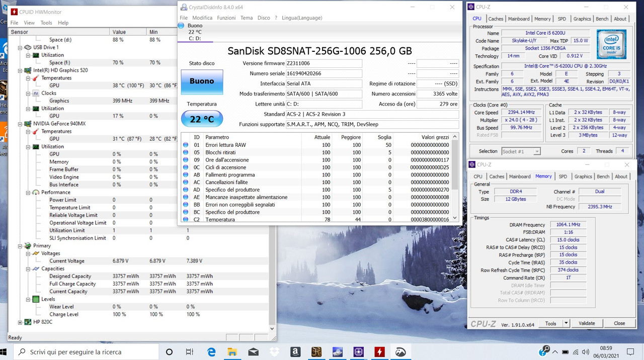Click the Intel Core i5 logo in CPU-Z
Screen dimensions: 644x360
(x=611, y=44)
